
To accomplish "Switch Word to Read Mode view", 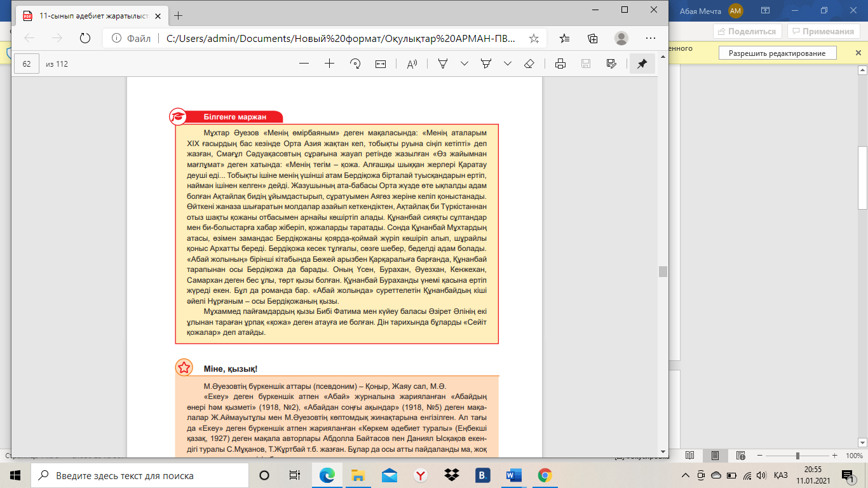I will click(x=691, y=456).
